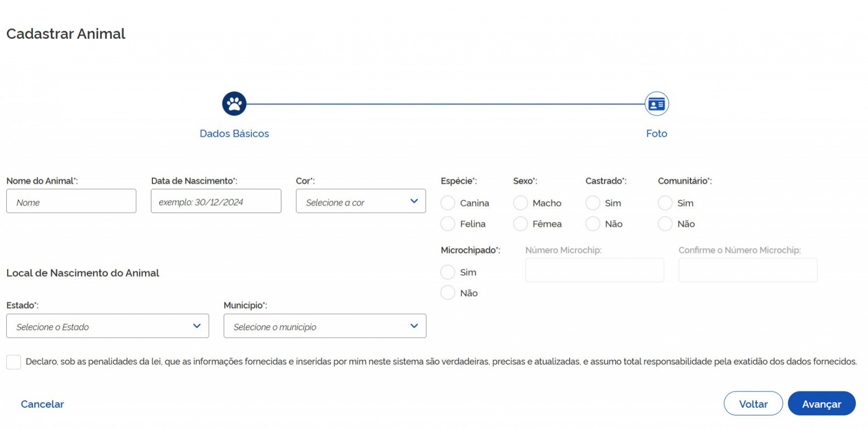Click the paw icon for Dados Básicos step

coord(234,104)
